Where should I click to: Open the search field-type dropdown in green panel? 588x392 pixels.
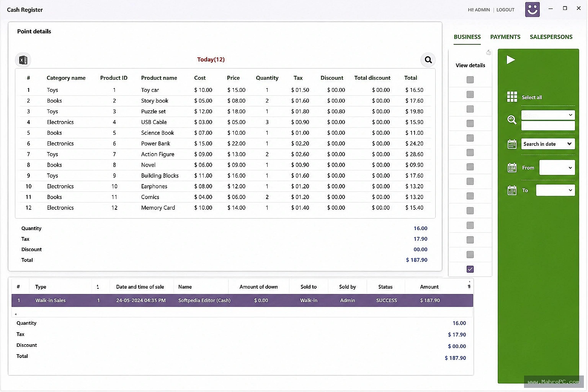click(x=548, y=115)
